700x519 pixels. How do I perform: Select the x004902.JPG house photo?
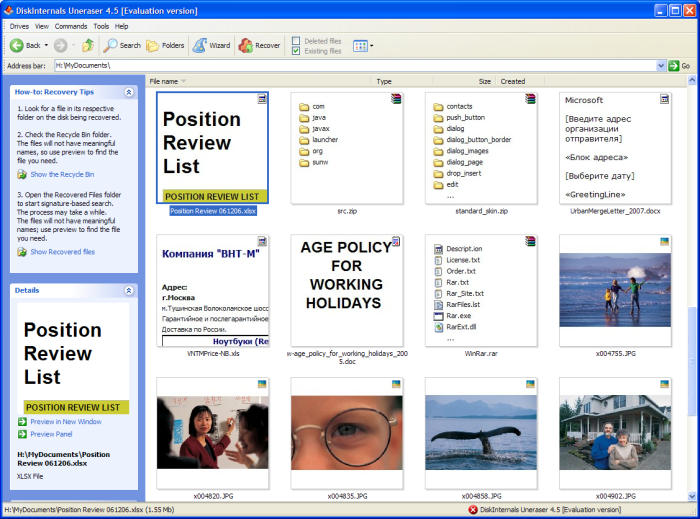615,433
